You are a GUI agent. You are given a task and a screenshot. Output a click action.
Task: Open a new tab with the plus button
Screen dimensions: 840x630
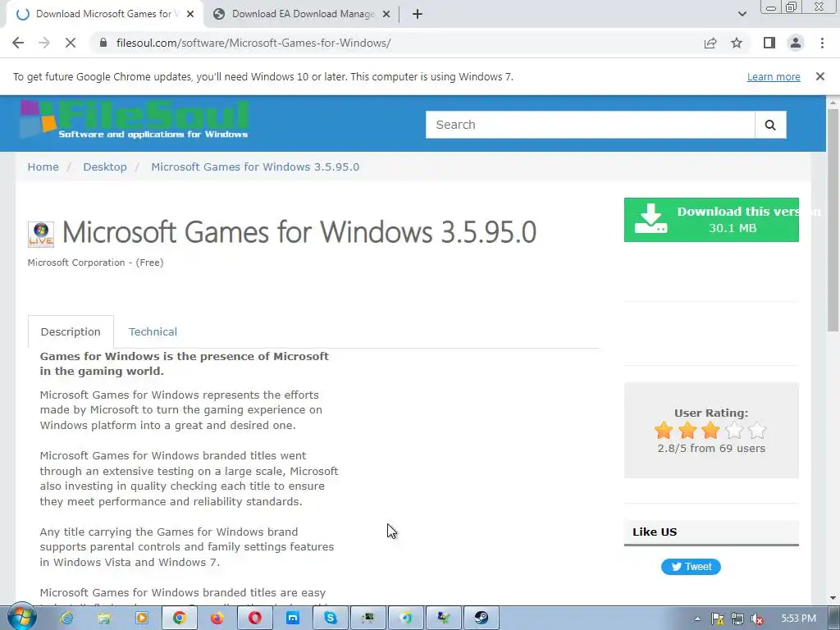click(418, 14)
